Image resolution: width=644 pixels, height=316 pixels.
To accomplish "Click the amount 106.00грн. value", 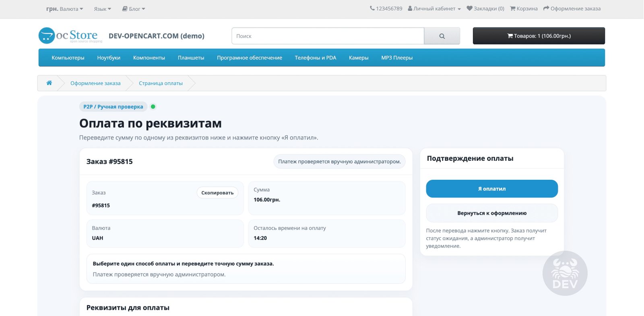I will coord(267,200).
